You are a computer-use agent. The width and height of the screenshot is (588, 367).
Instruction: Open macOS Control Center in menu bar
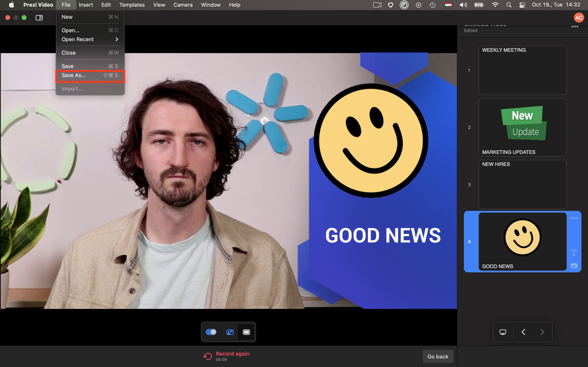[x=522, y=5]
